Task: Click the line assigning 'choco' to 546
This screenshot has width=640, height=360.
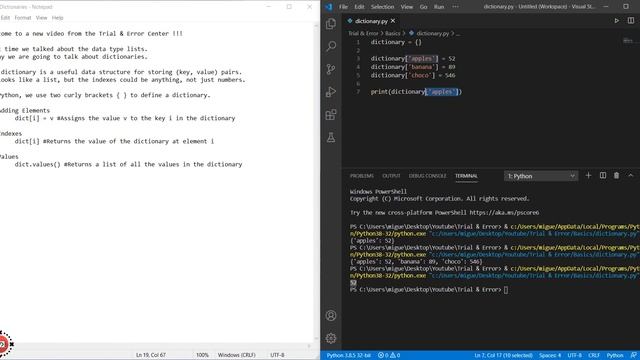Action: (413, 75)
